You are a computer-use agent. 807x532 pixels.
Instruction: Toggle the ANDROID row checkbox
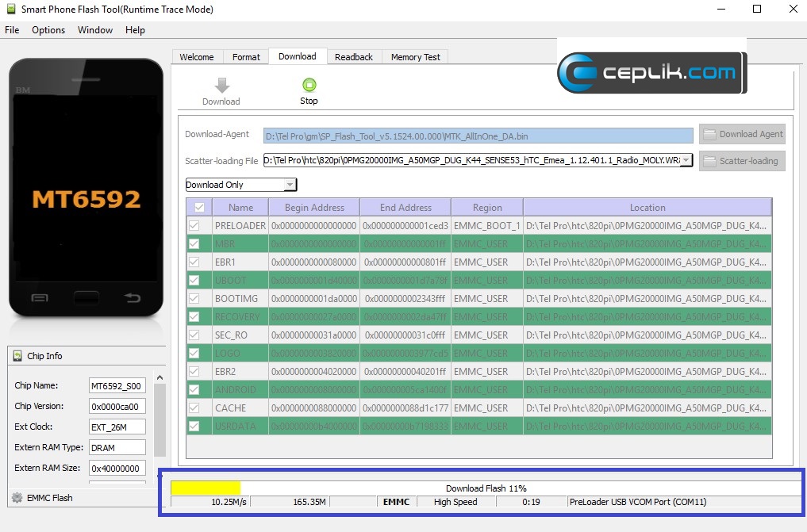[x=194, y=390]
